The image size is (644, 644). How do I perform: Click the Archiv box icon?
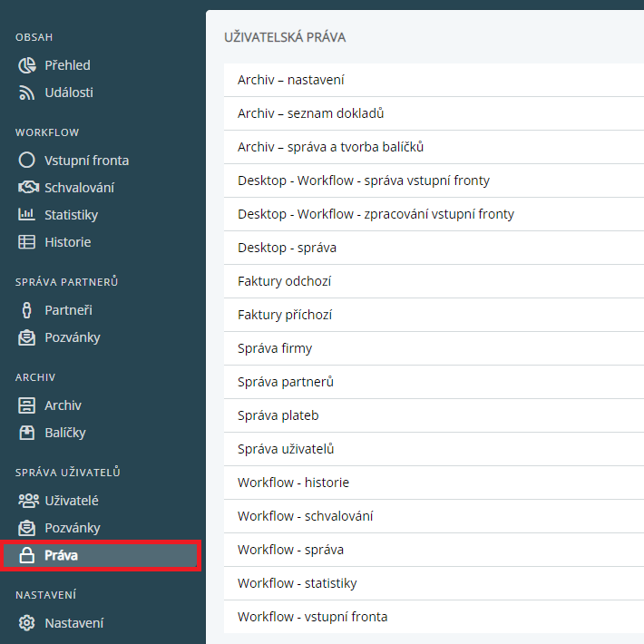(x=27, y=405)
